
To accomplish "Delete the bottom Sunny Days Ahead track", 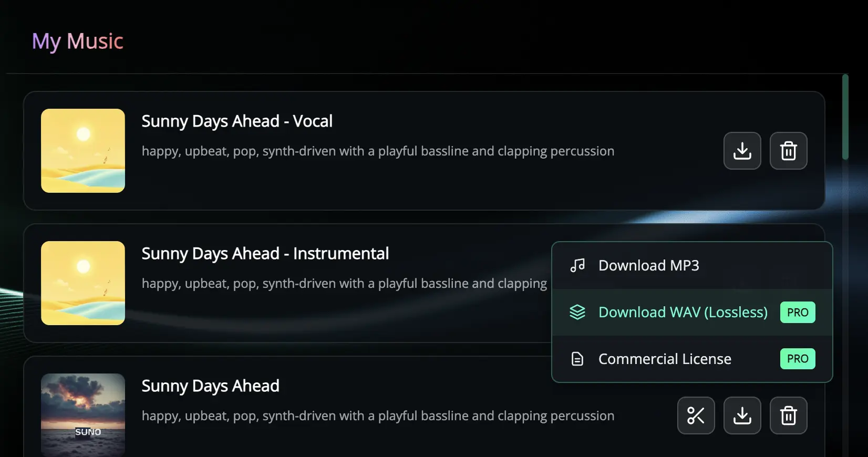I will pos(788,416).
